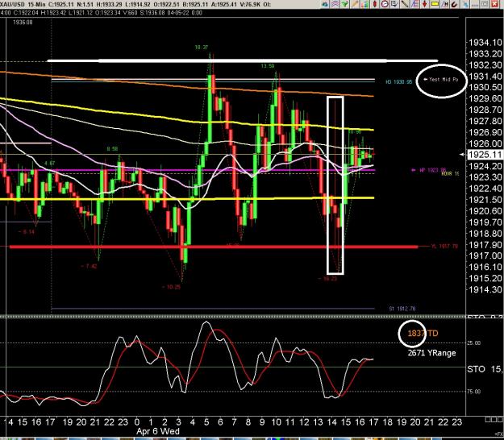Image resolution: width=504 pixels, height=440 pixels.
Task: Click the -7.42 swing low label
Action: (x=89, y=266)
